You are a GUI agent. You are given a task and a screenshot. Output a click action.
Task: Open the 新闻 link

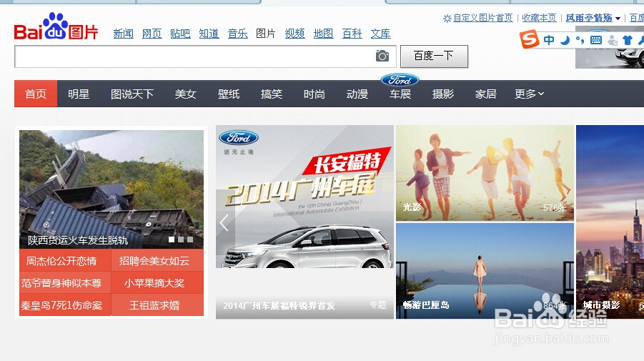[x=123, y=34]
